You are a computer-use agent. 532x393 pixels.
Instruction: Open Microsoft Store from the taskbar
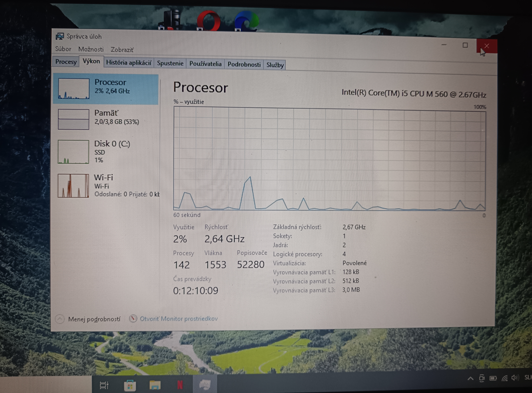[130, 385]
